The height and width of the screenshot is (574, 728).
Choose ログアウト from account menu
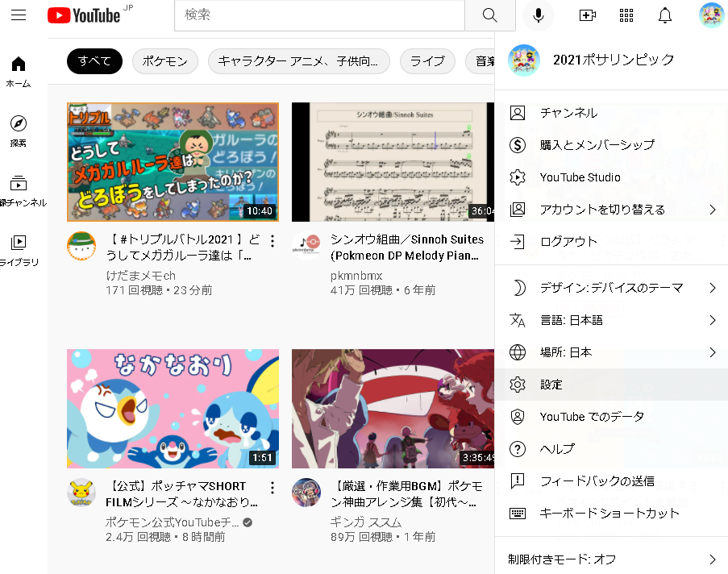coord(611,242)
